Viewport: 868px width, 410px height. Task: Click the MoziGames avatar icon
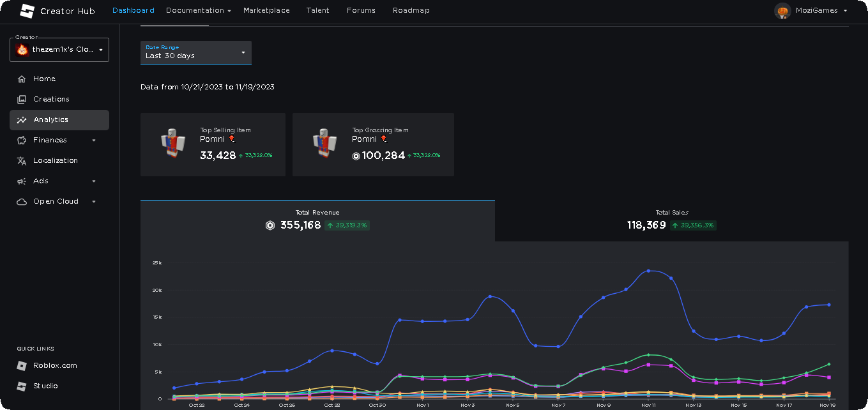pyautogui.click(x=782, y=11)
